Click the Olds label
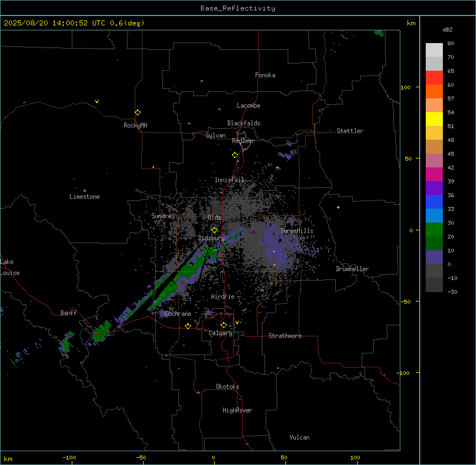 point(214,218)
